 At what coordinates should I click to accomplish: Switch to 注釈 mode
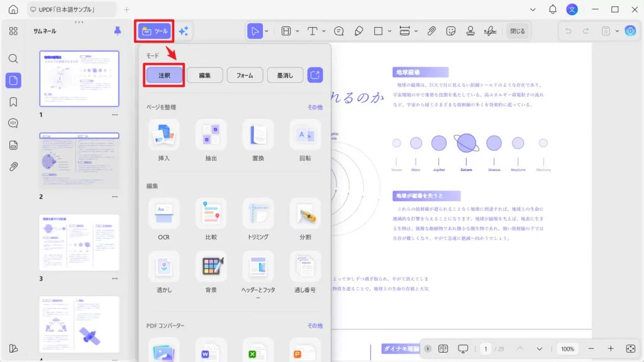tap(164, 75)
